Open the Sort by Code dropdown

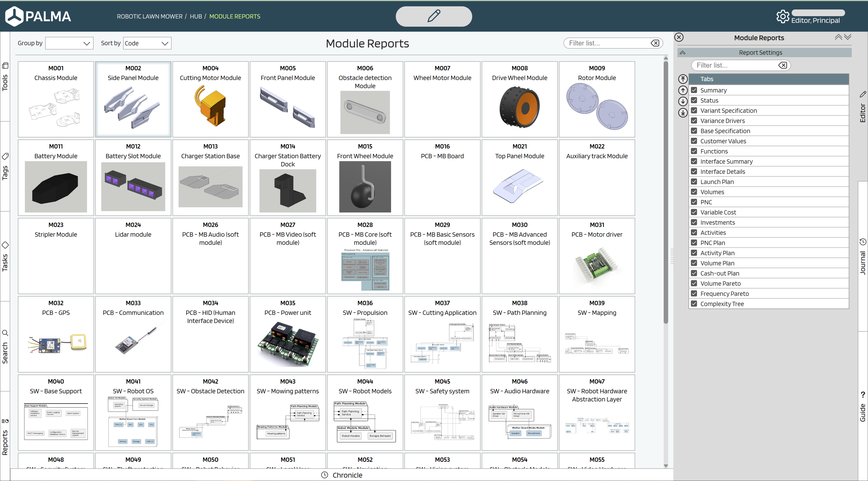(147, 43)
